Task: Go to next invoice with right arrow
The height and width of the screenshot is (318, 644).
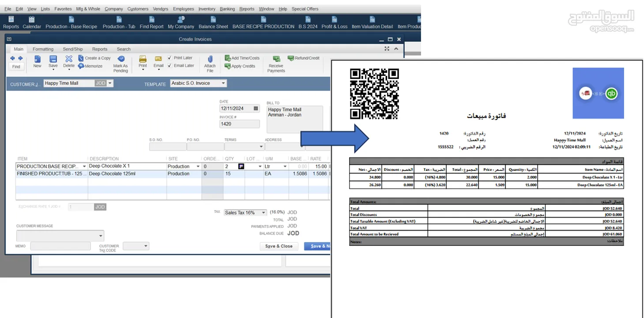Action: point(20,58)
